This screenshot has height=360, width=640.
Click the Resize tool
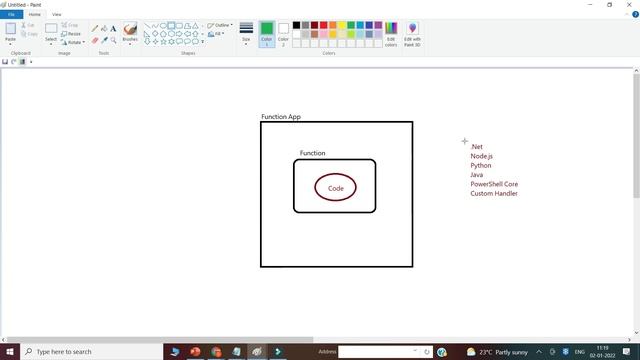tap(71, 34)
